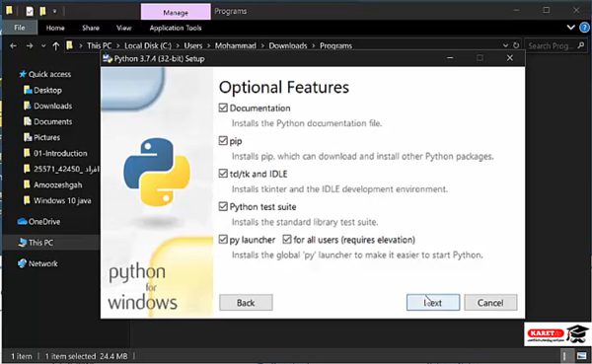
Task: Click the OneDrive cloud icon
Action: [x=22, y=221]
